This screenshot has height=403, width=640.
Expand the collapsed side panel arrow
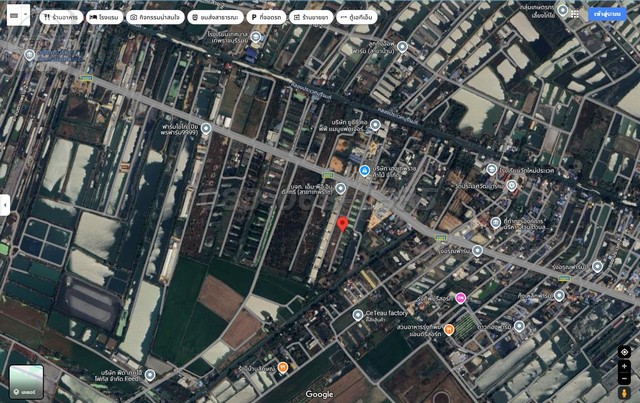click(x=4, y=204)
